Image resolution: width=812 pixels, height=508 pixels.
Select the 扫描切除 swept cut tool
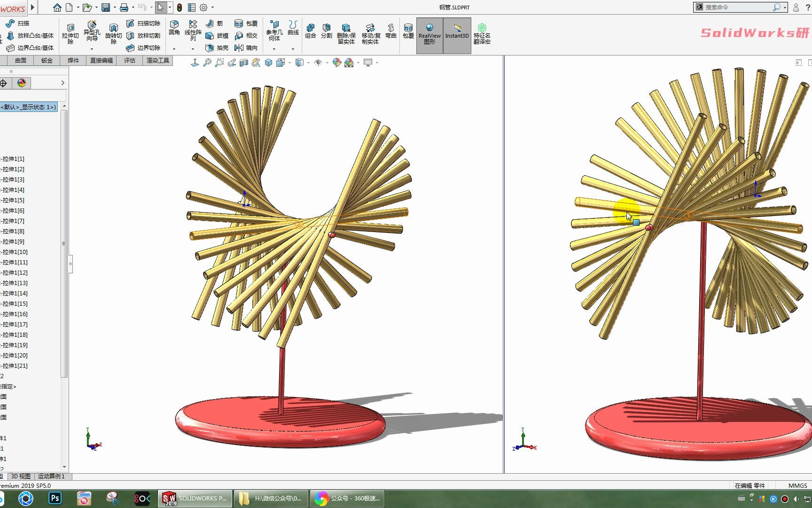(143, 23)
